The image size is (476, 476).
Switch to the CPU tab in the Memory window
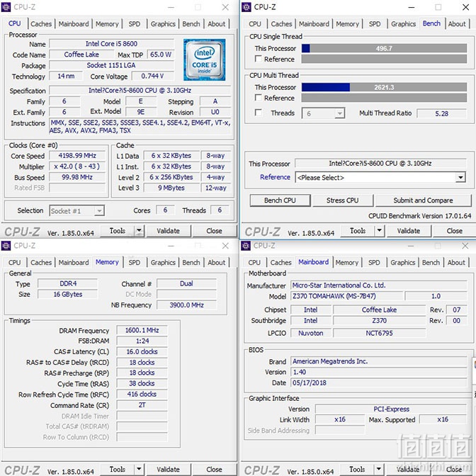tap(15, 262)
